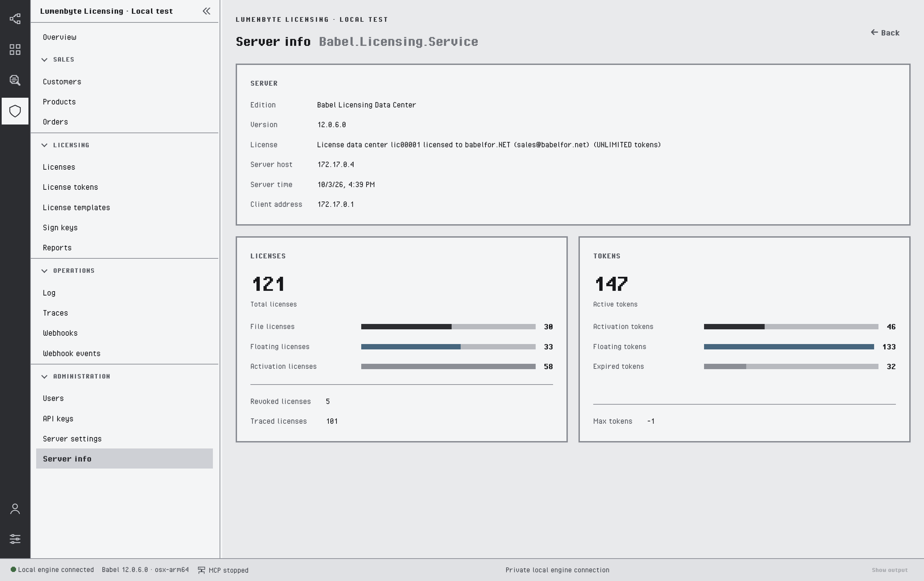Click the 121 total licenses number

[x=268, y=284]
